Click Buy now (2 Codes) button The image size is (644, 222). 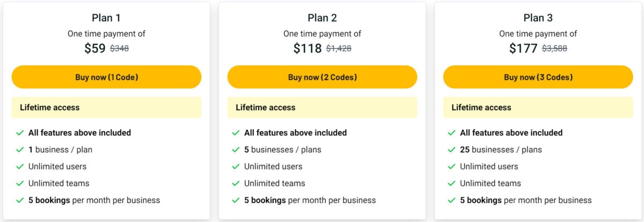coord(322,77)
